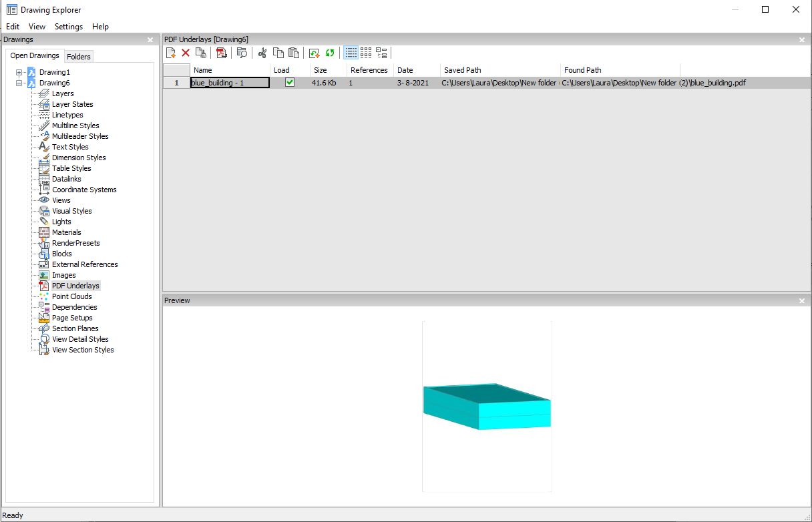
Task: Click the red Delete icon
Action: point(186,53)
